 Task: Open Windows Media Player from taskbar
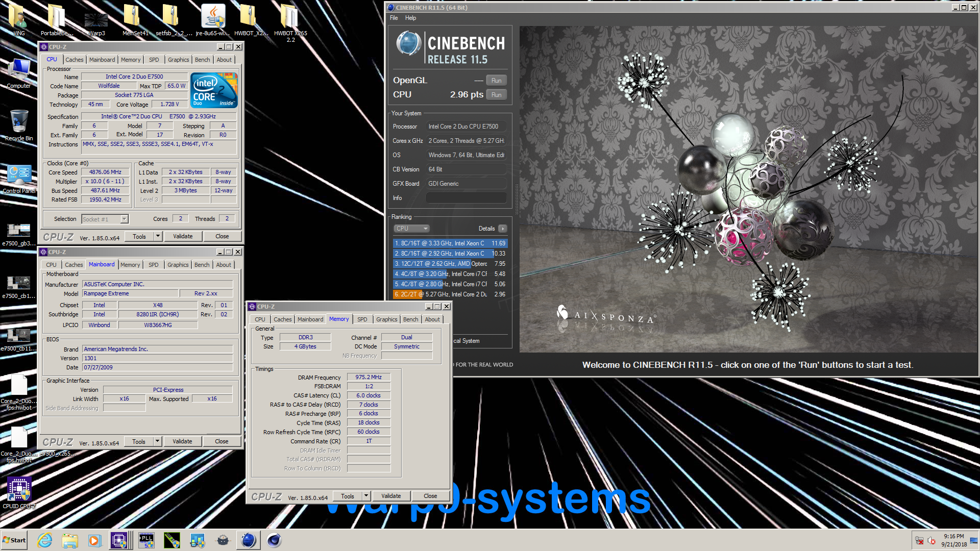click(x=94, y=540)
